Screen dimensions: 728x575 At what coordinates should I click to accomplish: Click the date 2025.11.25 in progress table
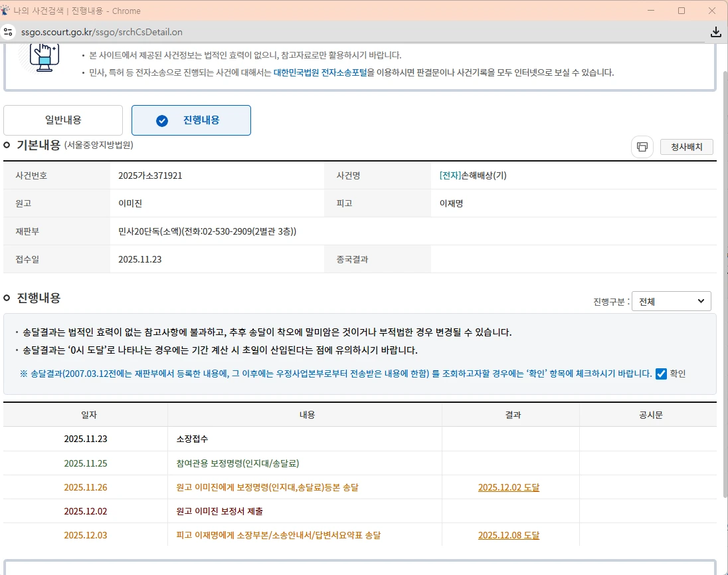86,463
